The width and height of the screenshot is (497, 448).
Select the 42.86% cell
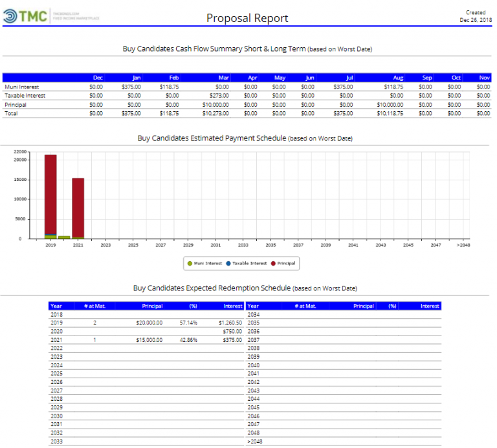coord(188,340)
